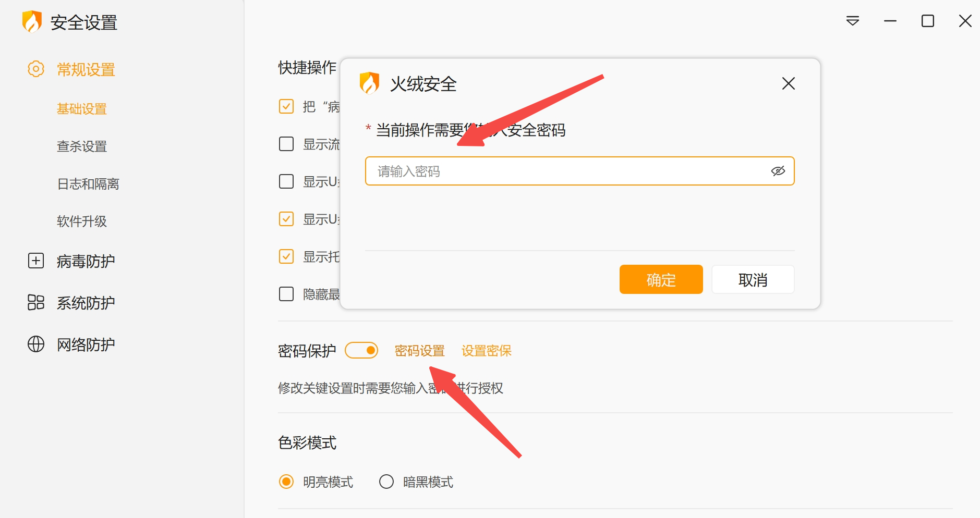Click the globe icon for 网络防护
This screenshot has width=980, height=518.
[36, 344]
